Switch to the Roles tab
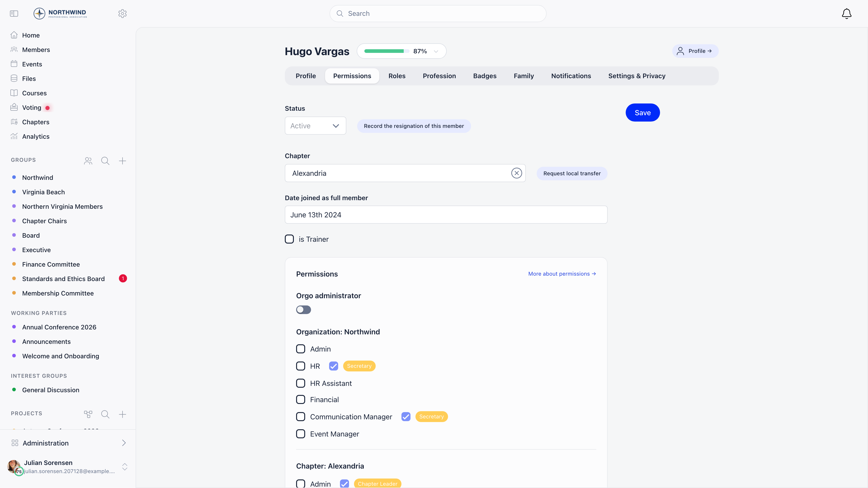The image size is (868, 488). click(x=397, y=76)
